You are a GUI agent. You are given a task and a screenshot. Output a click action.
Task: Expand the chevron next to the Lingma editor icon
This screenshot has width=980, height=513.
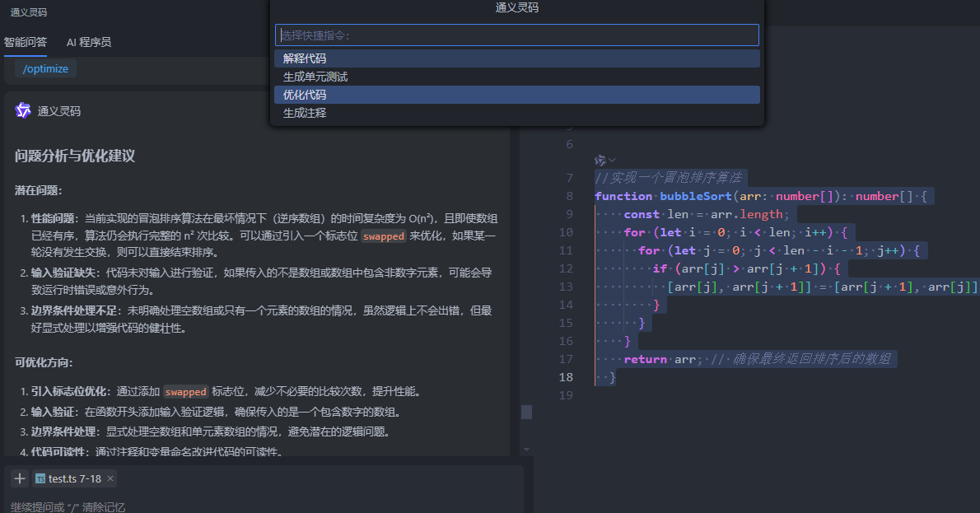coord(612,160)
